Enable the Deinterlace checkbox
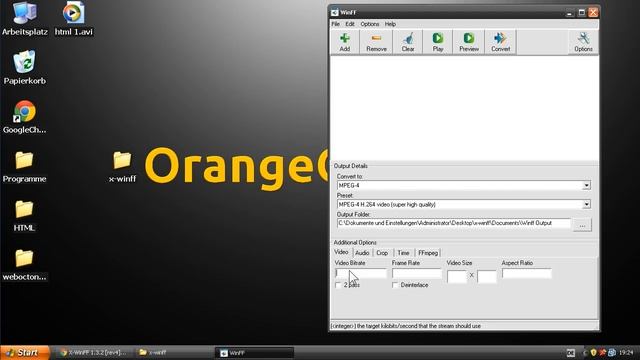Image resolution: width=640 pixels, height=360 pixels. point(395,285)
